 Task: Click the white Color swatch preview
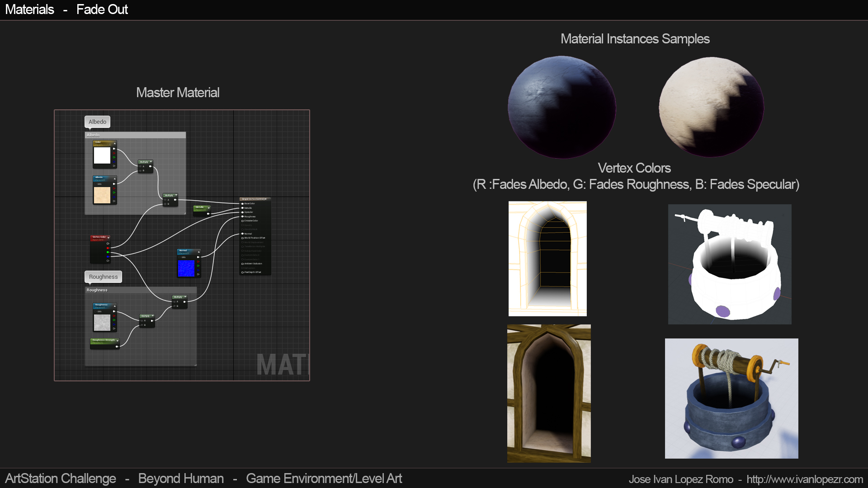point(102,156)
